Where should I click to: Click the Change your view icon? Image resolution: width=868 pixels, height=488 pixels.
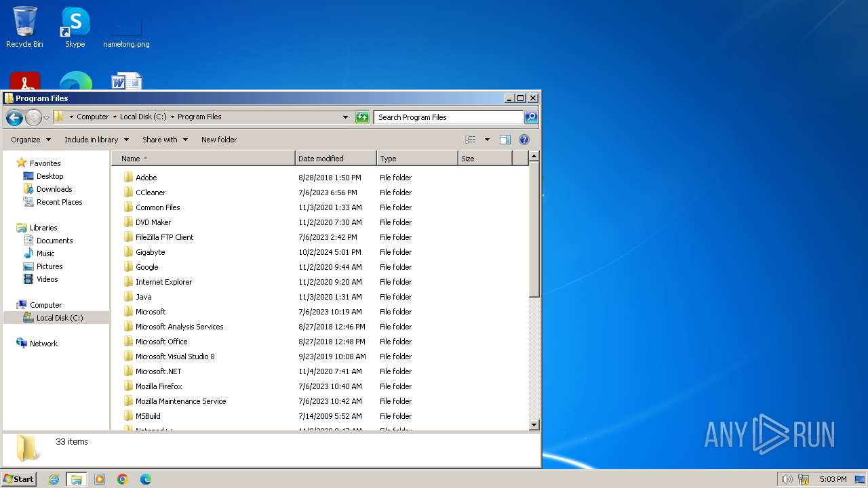click(471, 140)
